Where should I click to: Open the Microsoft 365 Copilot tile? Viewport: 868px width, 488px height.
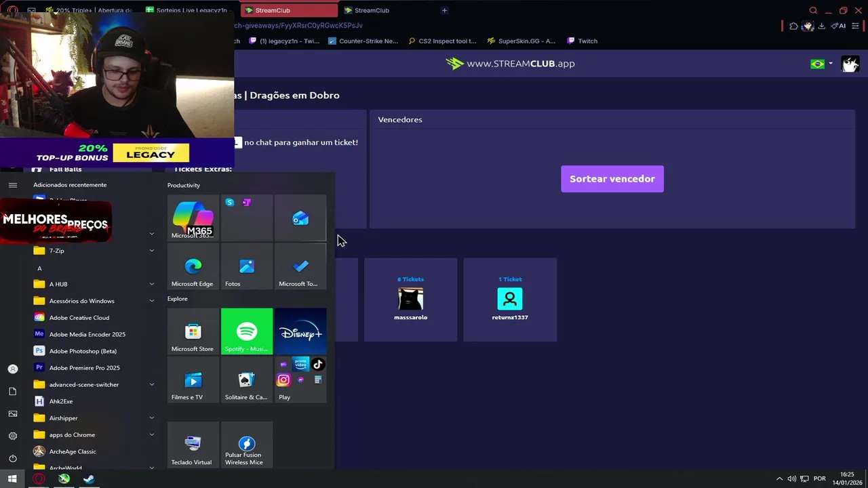(193, 218)
